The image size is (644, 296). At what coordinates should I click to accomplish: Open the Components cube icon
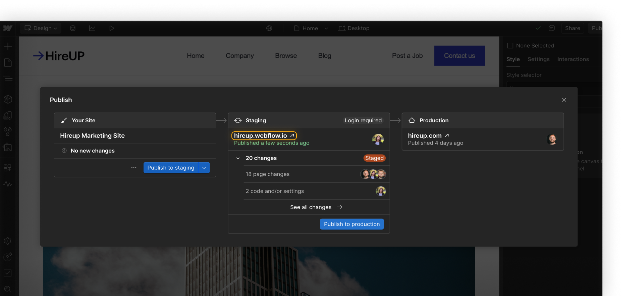tap(8, 99)
